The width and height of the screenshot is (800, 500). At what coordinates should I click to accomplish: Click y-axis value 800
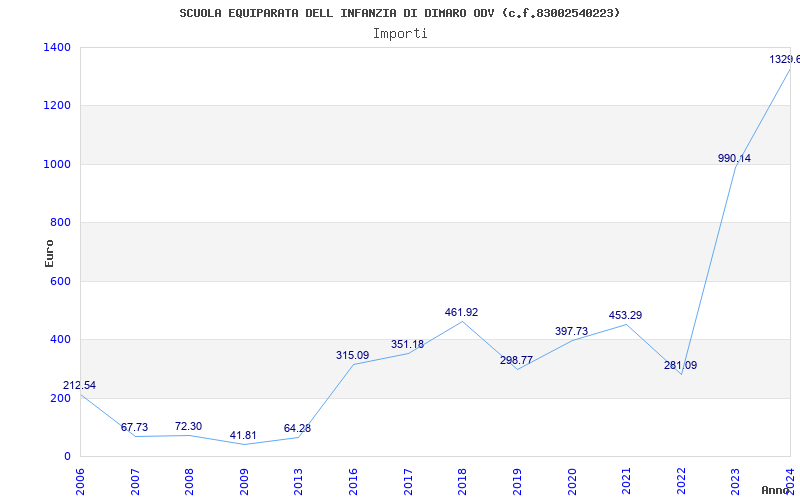(61, 222)
